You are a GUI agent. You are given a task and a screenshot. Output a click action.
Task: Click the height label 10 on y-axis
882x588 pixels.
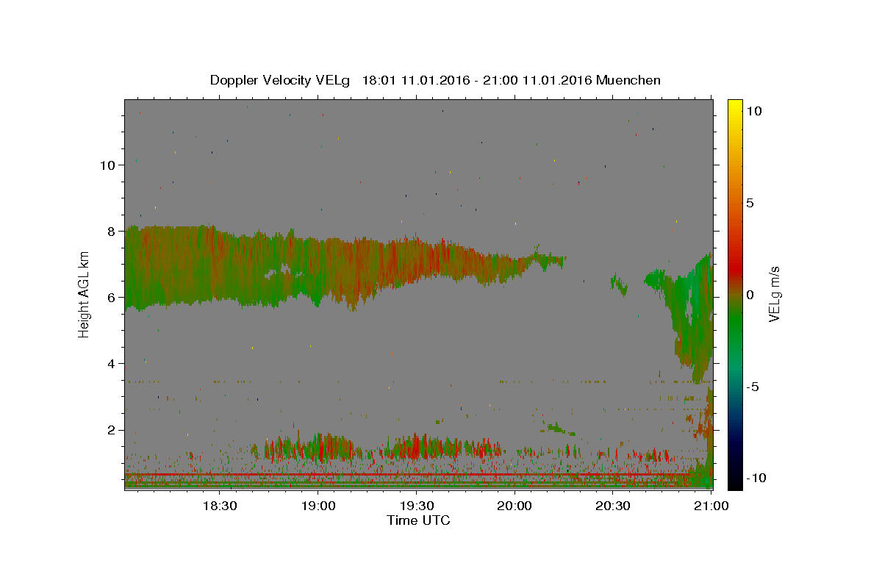107,165
